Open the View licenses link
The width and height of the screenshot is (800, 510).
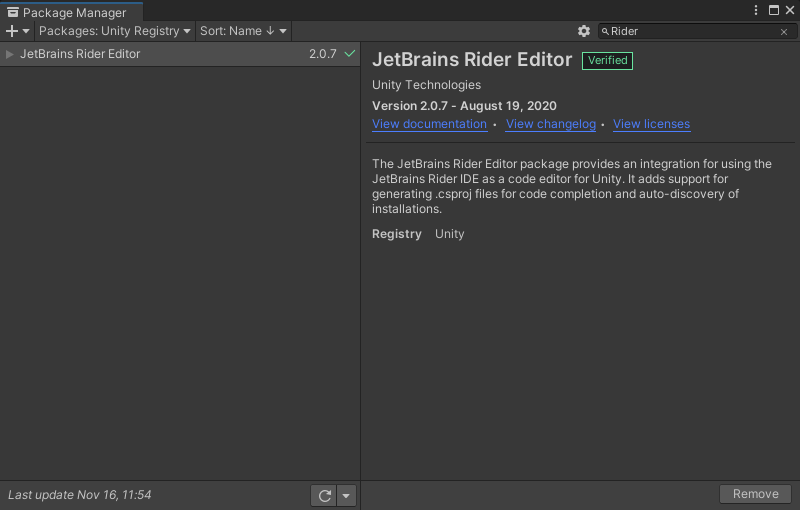coord(651,124)
